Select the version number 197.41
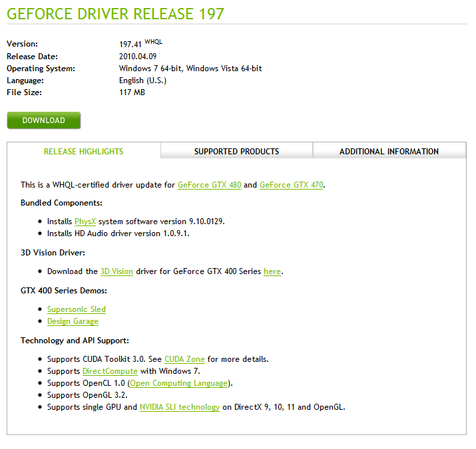Screen dimensions: 476x449 coord(130,45)
